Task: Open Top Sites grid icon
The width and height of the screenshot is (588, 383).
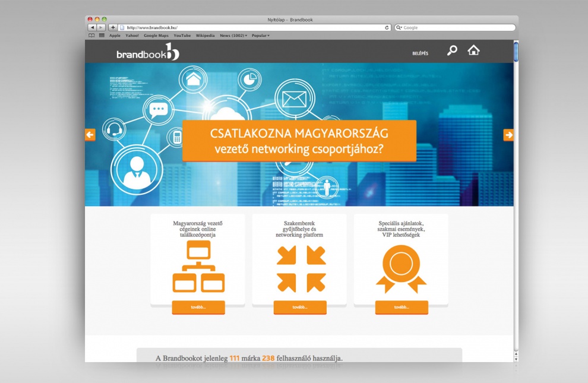Action: click(102, 36)
